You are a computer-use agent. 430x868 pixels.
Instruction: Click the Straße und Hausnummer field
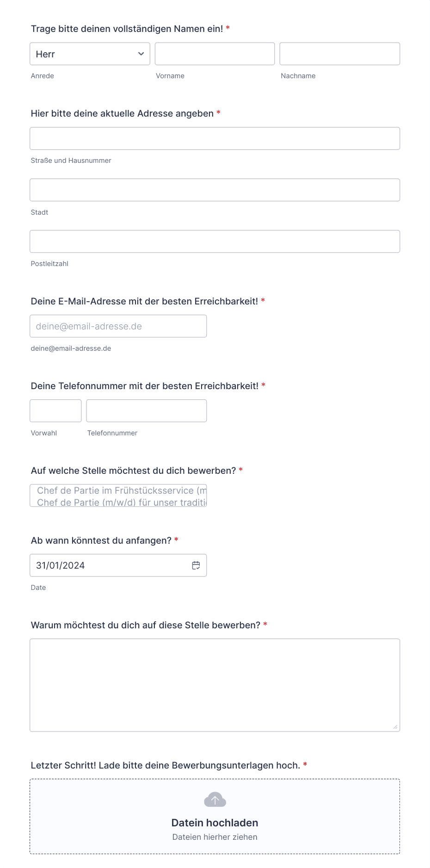tap(215, 138)
